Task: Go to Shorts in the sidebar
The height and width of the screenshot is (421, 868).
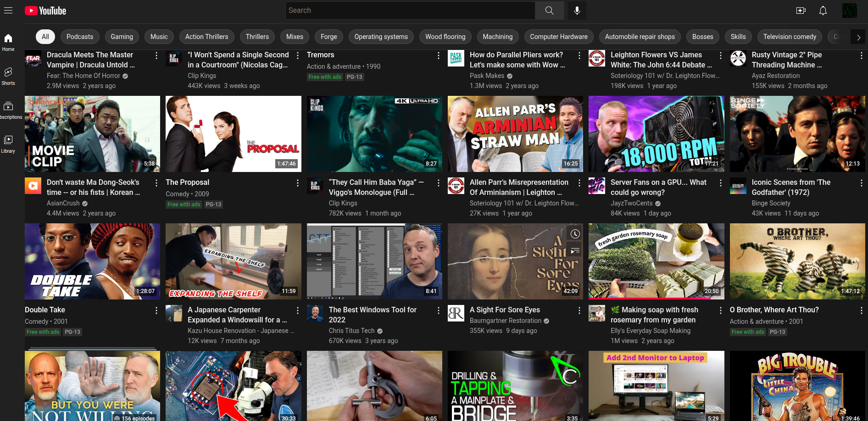Action: tap(8, 76)
